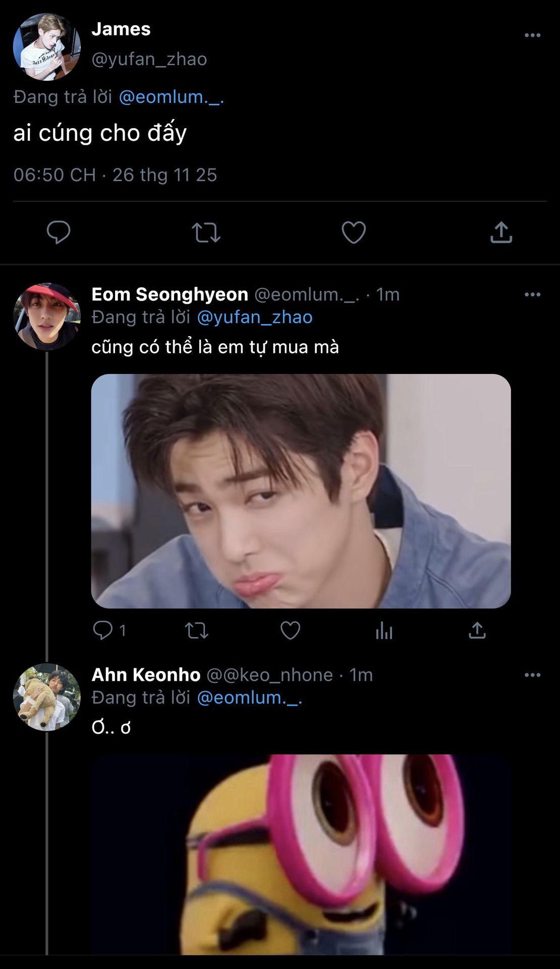Open Ahn Keonho's profile avatar
Screen dimensions: 560x969
[47, 697]
